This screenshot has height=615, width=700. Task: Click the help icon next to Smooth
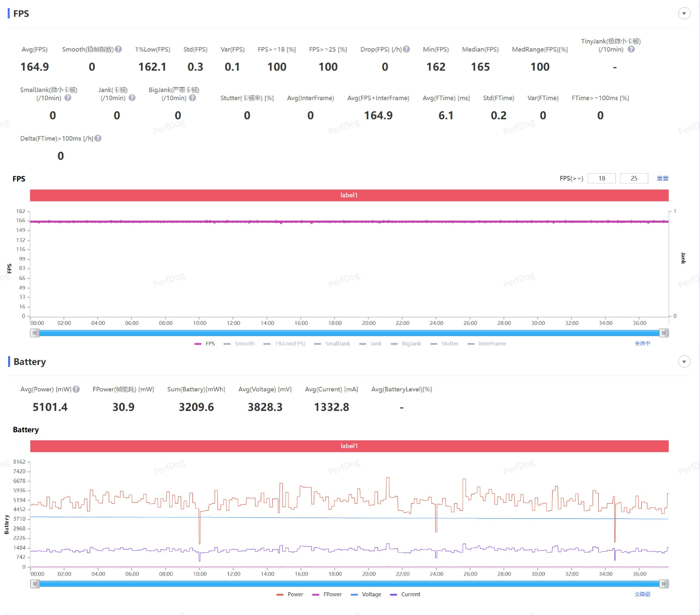coord(118,49)
